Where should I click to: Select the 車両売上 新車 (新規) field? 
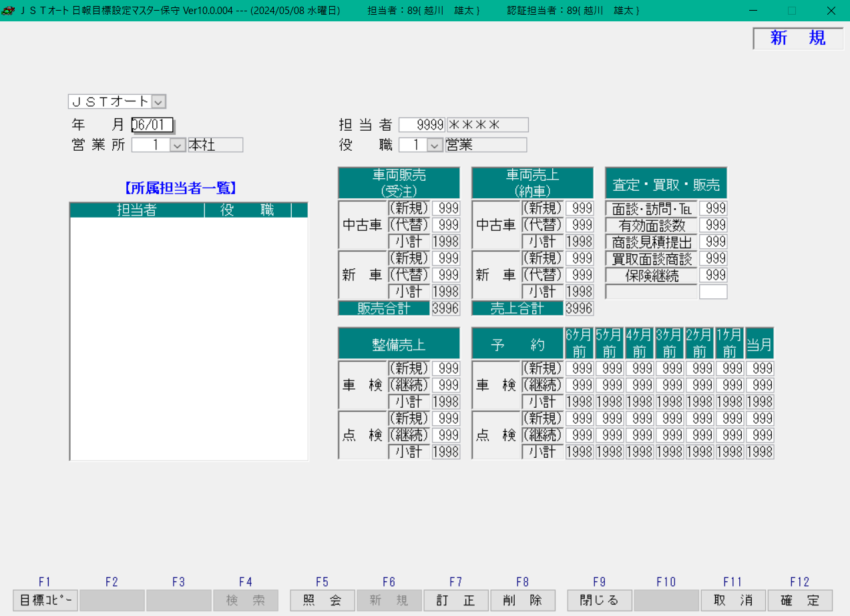pyautogui.click(x=580, y=258)
